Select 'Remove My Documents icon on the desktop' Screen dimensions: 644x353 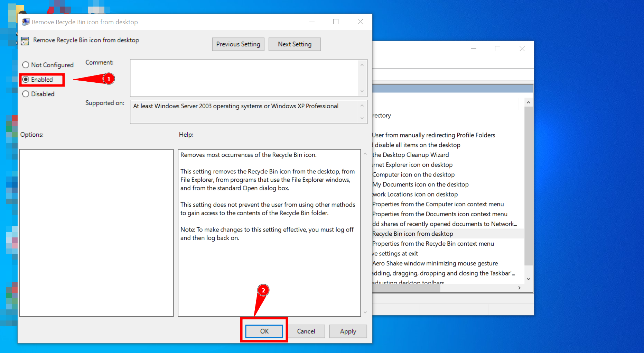point(420,184)
